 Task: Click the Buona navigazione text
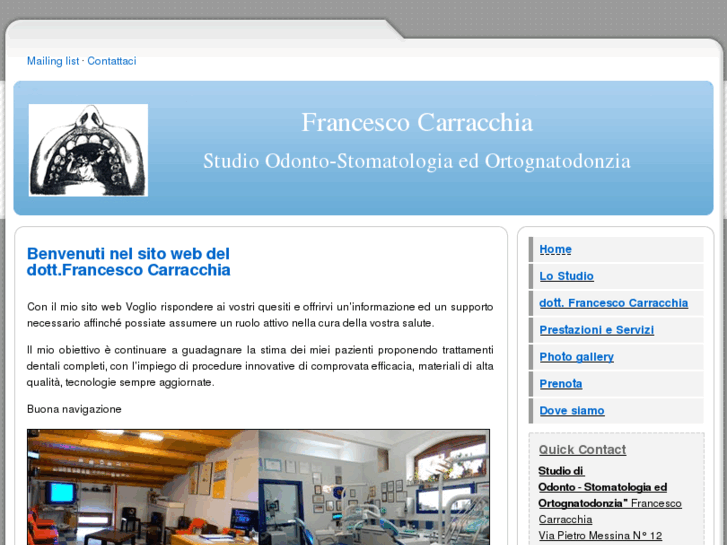(x=74, y=410)
